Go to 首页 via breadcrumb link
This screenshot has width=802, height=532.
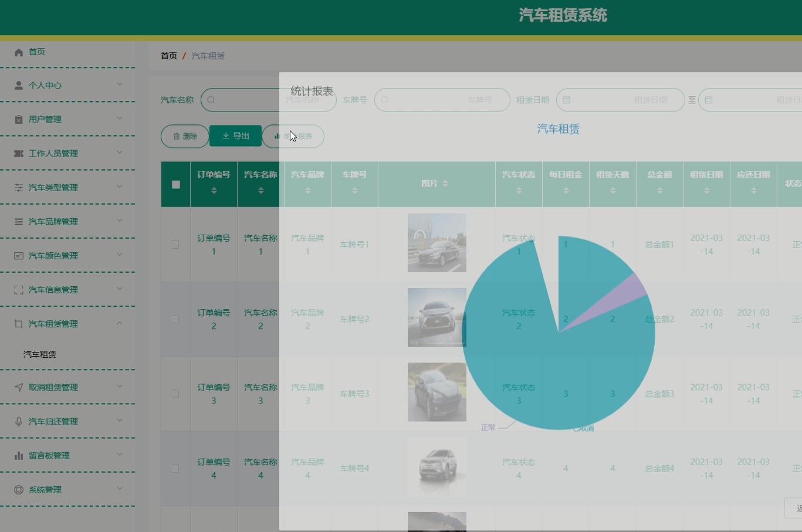click(169, 56)
